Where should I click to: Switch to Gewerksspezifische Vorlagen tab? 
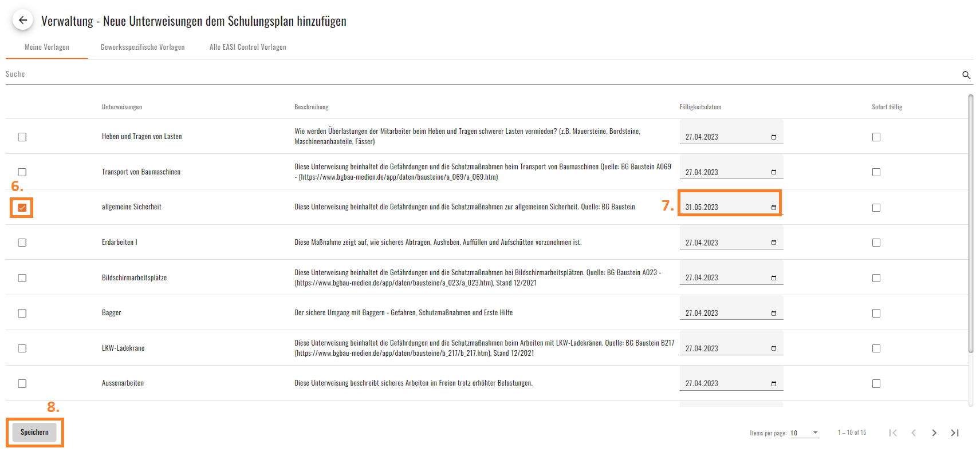coord(143,47)
